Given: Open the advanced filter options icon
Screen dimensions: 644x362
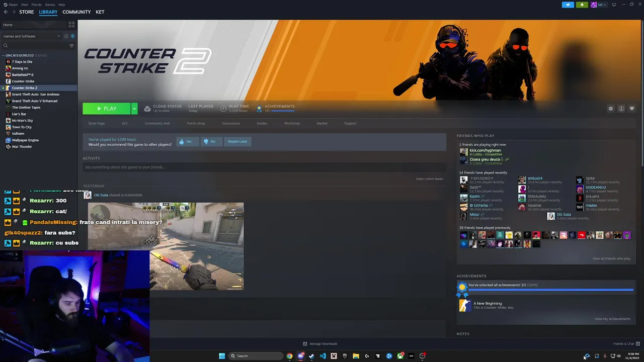Looking at the screenshot, I should click(71, 46).
